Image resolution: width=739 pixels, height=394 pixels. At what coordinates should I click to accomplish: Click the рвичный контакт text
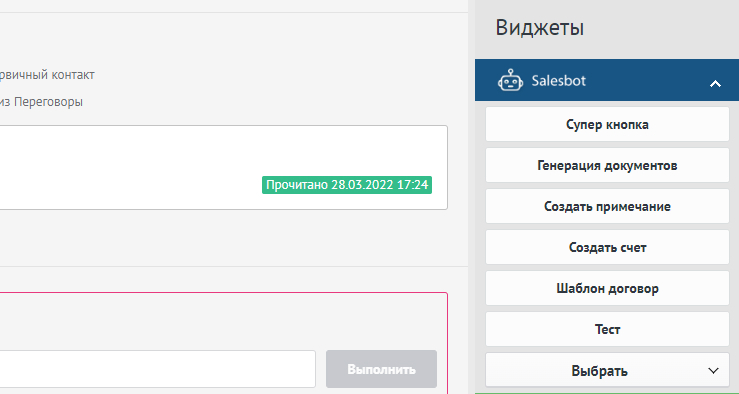[47, 74]
